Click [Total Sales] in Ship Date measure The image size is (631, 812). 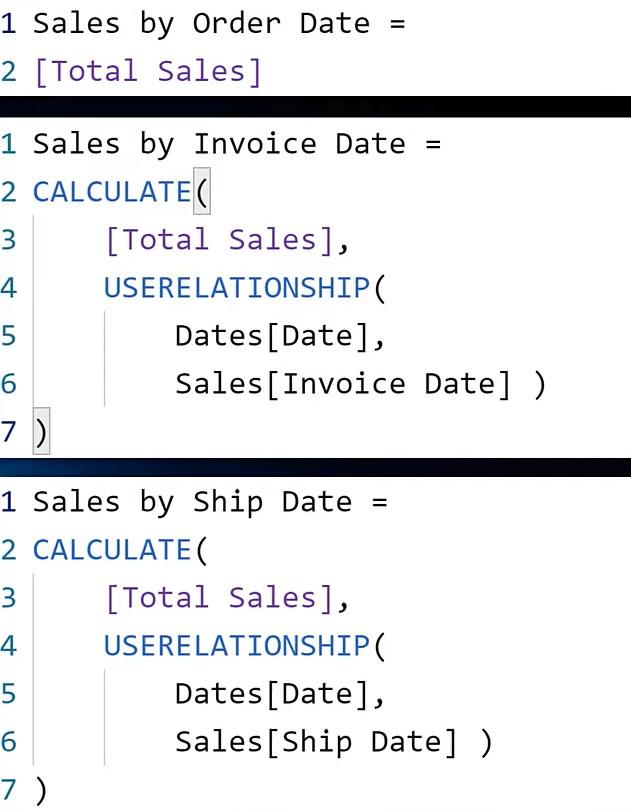[x=220, y=598]
